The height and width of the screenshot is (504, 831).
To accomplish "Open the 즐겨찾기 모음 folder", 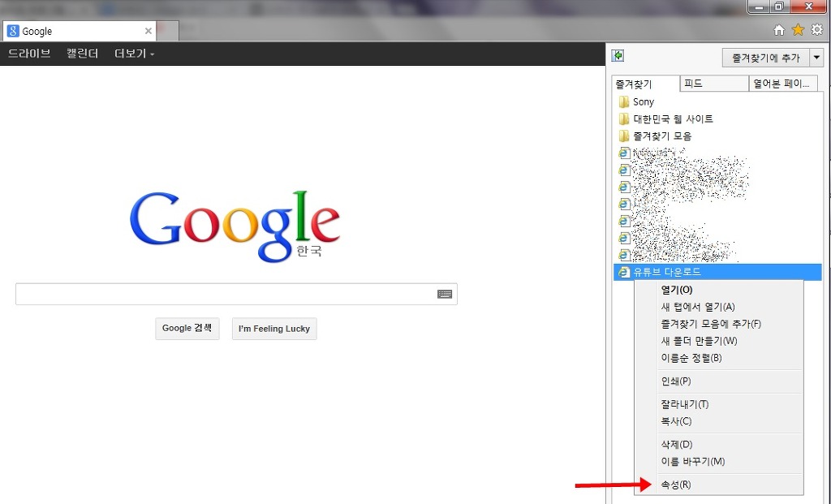I will point(655,136).
